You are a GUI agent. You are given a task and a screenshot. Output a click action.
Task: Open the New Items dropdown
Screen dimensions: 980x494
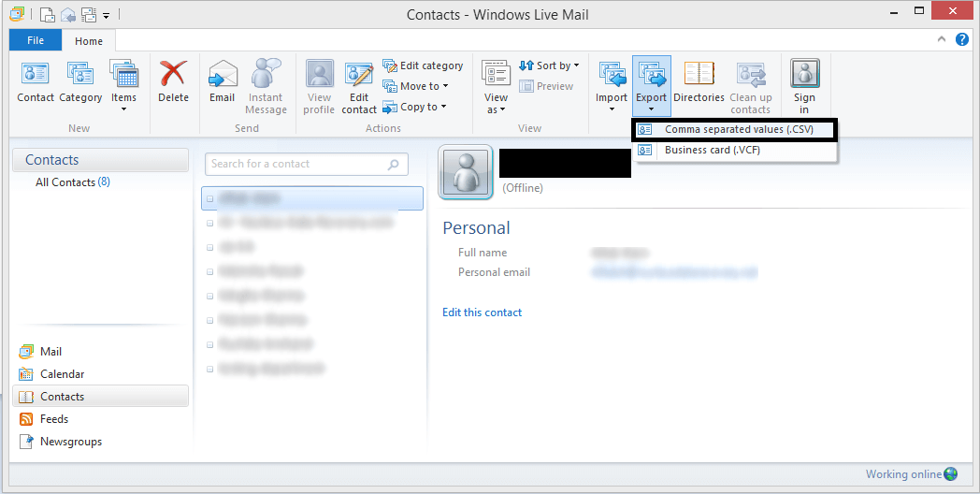coord(123,86)
